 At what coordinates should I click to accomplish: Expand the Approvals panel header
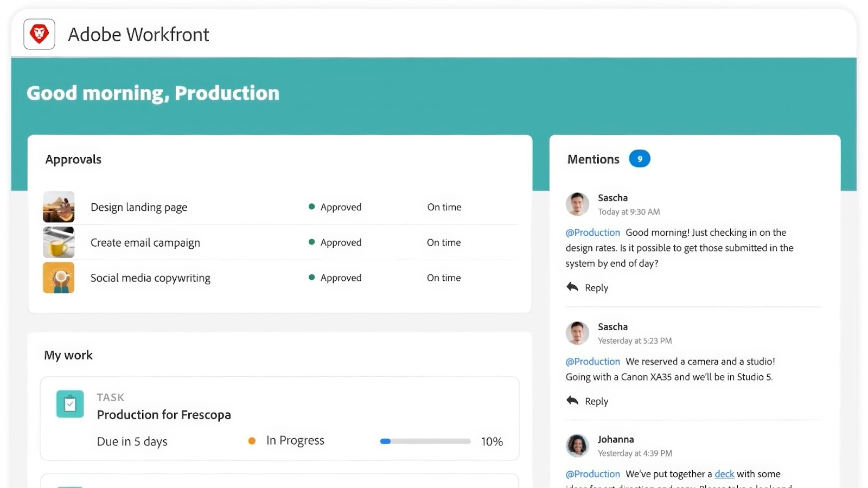coord(73,159)
